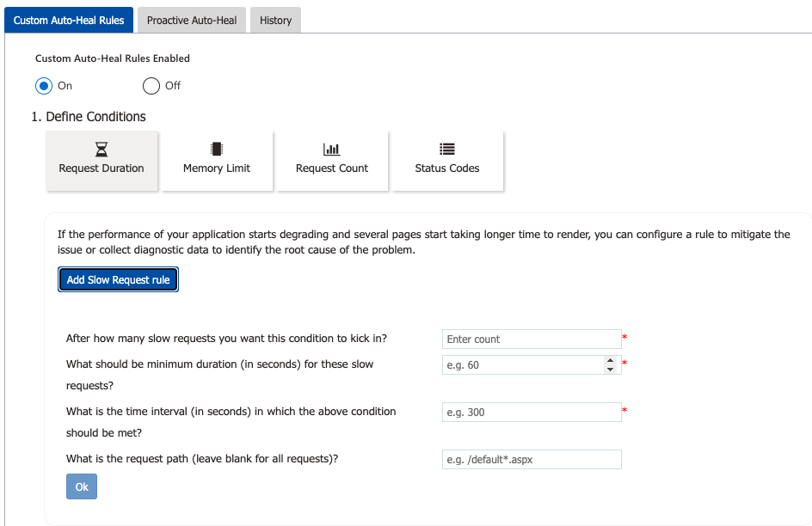
Task: Select the Memory Limit condition tile
Action: 216,161
